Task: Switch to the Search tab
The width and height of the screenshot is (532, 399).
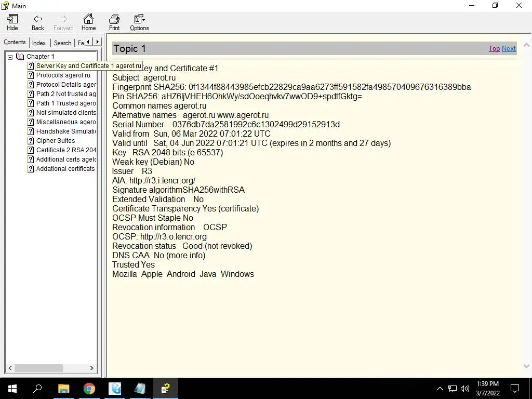Action: pos(62,43)
